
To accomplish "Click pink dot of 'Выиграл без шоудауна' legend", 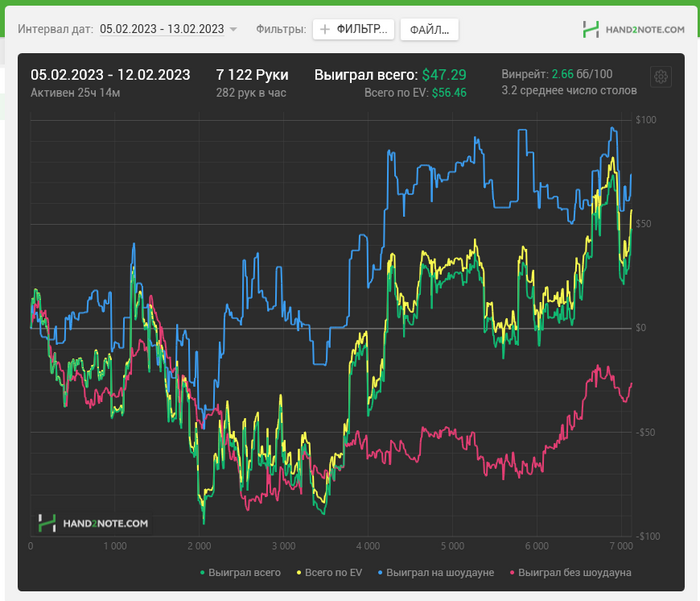I will (512, 572).
